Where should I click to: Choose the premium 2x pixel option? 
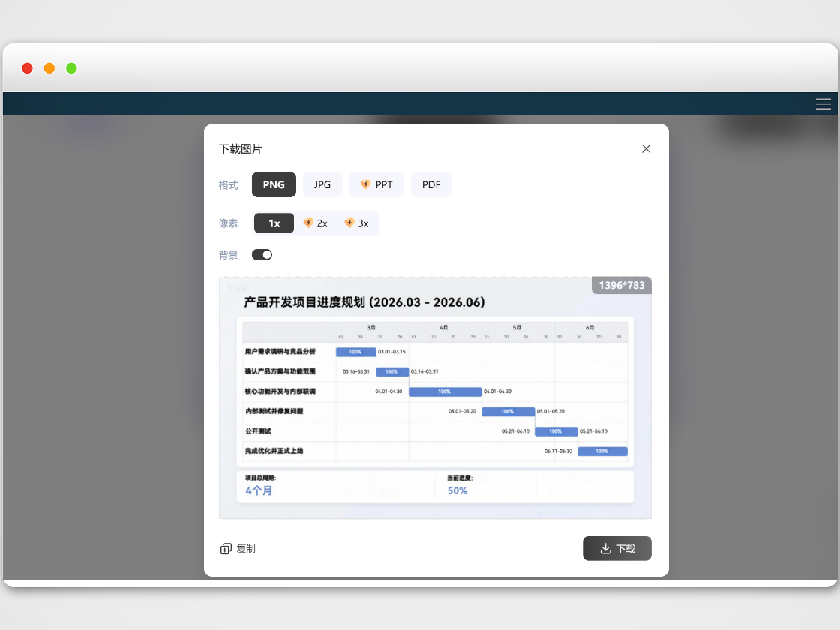click(x=316, y=223)
